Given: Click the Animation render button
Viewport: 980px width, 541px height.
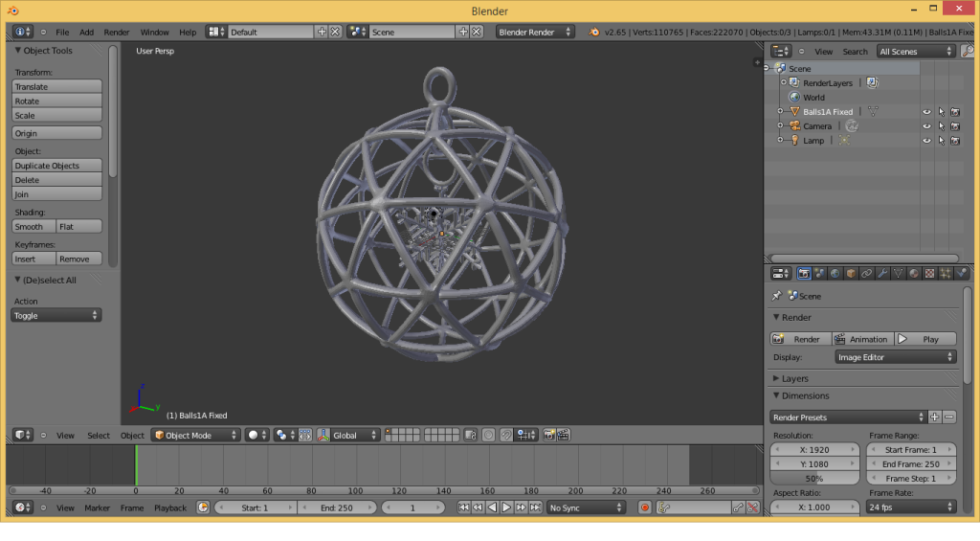Looking at the screenshot, I should [862, 339].
